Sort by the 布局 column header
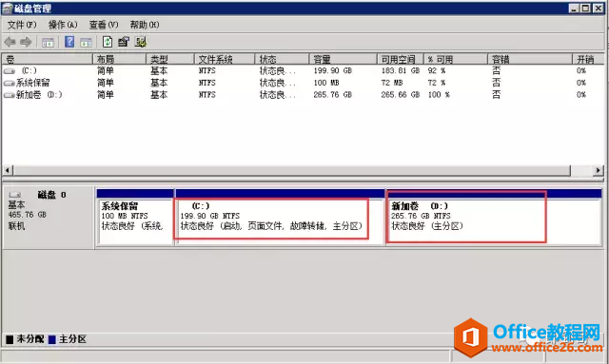The height and width of the screenshot is (364, 609). [120, 59]
